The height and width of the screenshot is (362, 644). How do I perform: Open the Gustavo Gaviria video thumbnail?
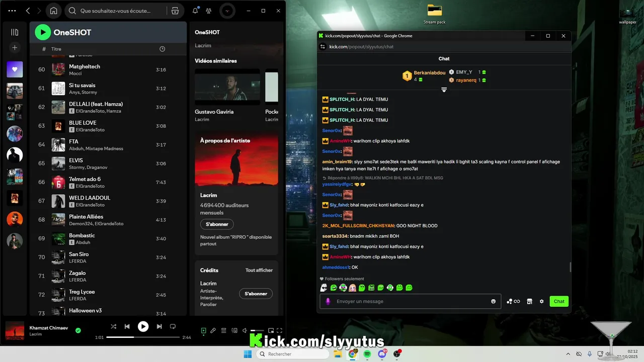tap(227, 86)
